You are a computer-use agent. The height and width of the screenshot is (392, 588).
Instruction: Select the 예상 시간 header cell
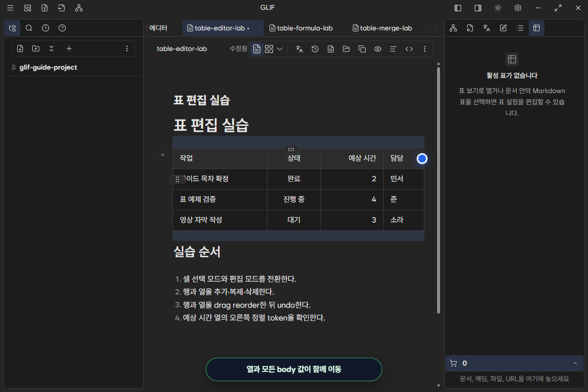point(352,158)
